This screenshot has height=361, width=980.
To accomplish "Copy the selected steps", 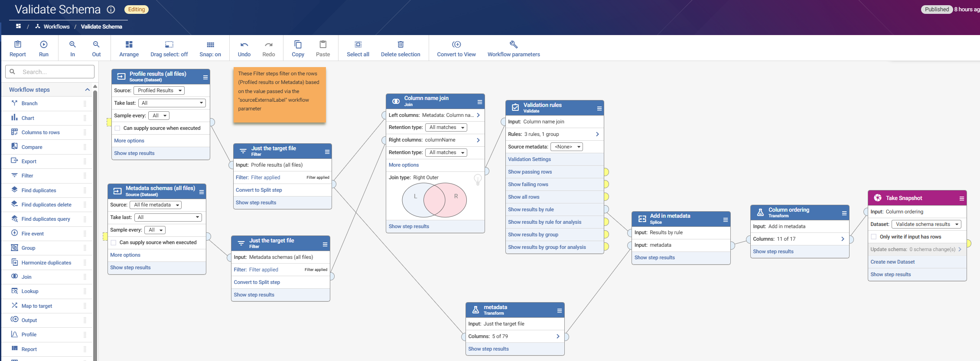I will point(298,48).
